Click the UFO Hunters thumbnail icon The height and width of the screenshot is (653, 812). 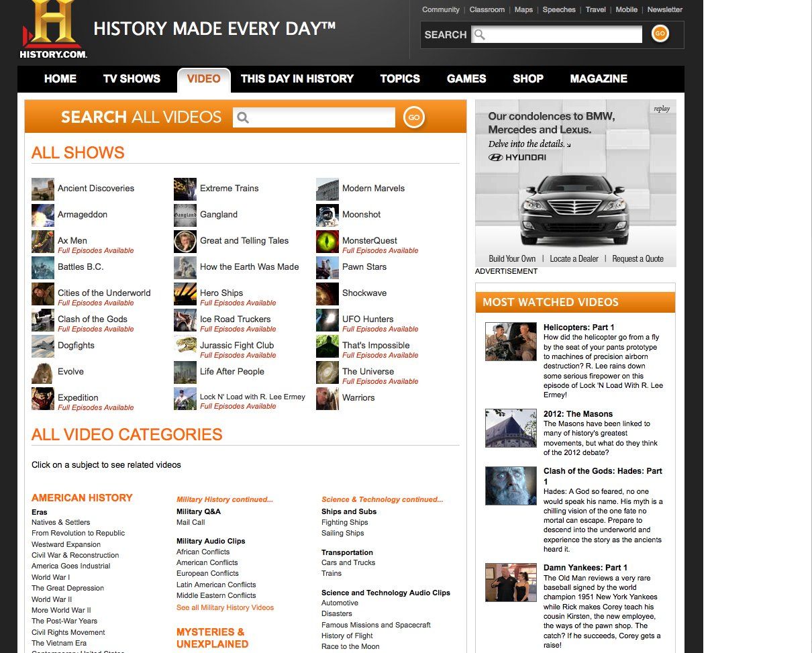(327, 320)
